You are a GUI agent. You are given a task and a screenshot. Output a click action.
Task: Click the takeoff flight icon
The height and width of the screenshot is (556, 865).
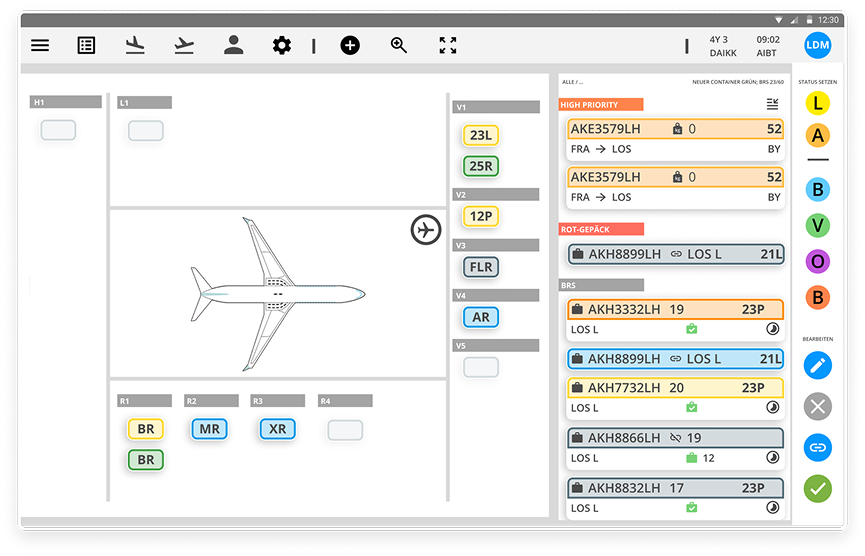click(x=183, y=45)
